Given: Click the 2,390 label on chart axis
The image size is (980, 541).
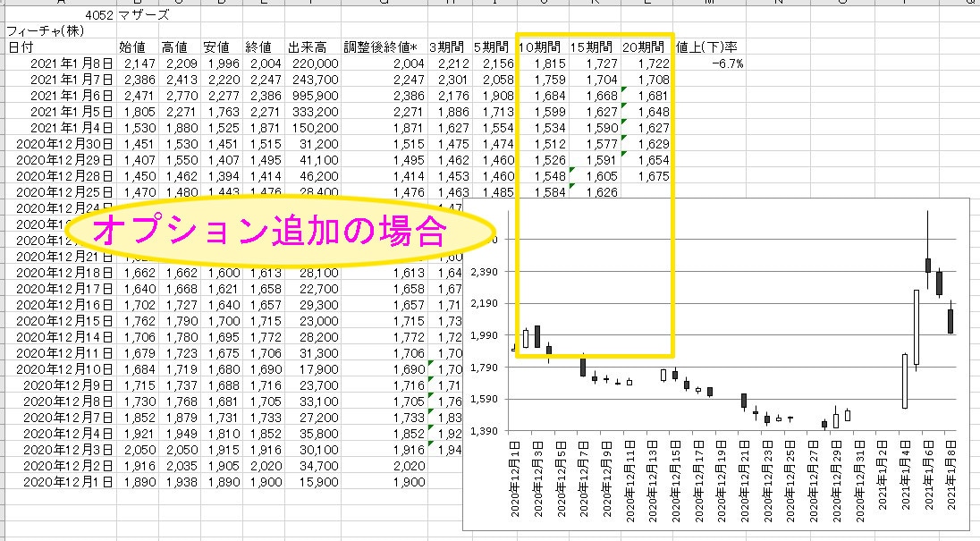Looking at the screenshot, I should pyautogui.click(x=485, y=273).
